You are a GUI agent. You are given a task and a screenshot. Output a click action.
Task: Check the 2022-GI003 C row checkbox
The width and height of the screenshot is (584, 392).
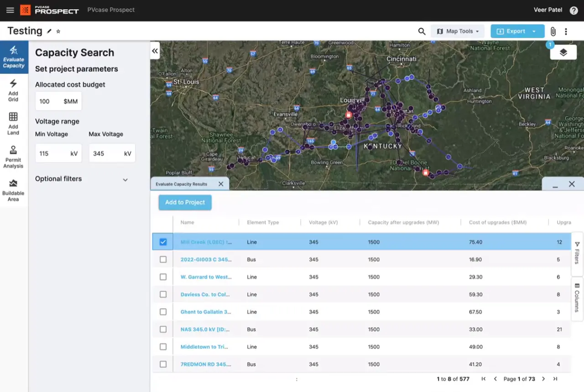(x=163, y=259)
